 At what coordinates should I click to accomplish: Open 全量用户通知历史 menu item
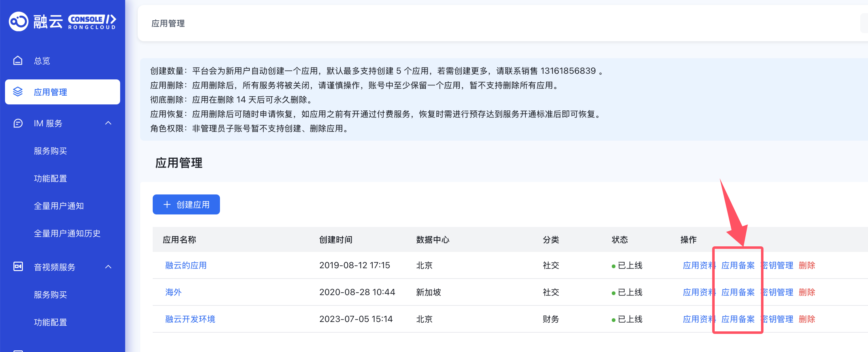tap(67, 234)
